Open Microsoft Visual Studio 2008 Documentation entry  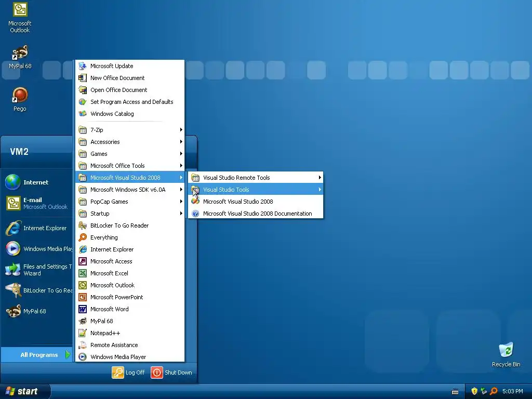(x=256, y=214)
